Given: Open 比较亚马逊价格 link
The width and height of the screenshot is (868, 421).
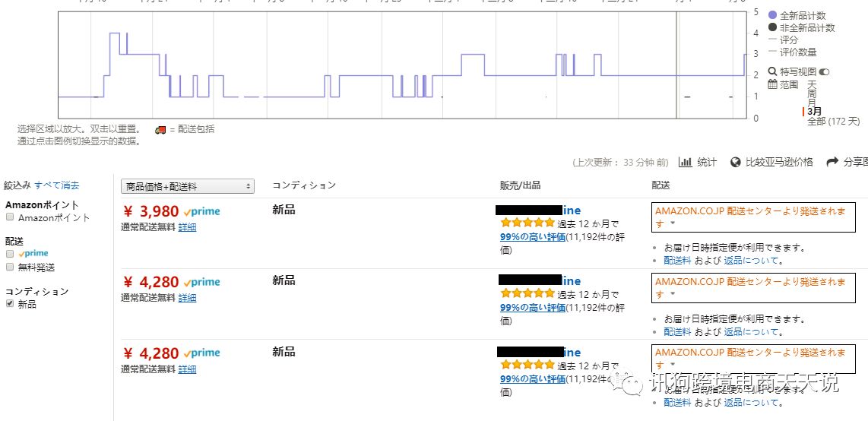Looking at the screenshot, I should pos(779,162).
